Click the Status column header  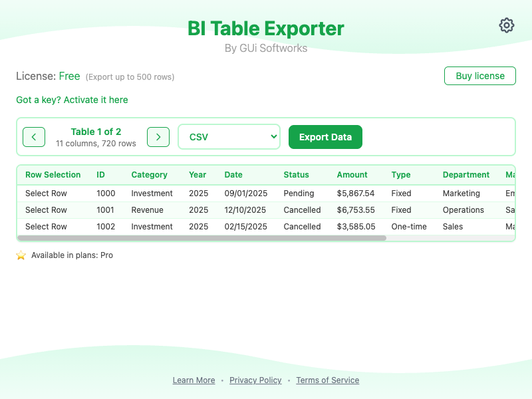click(x=296, y=175)
